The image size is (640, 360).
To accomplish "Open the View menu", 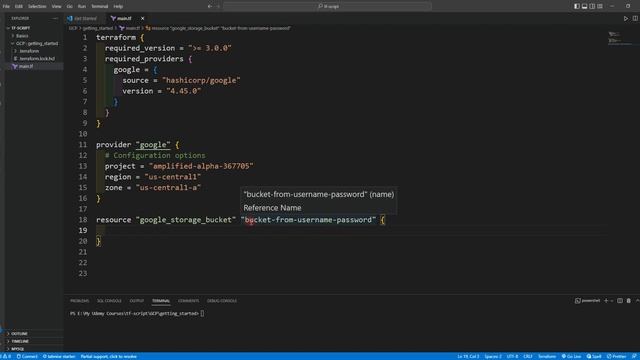I will [x=56, y=6].
